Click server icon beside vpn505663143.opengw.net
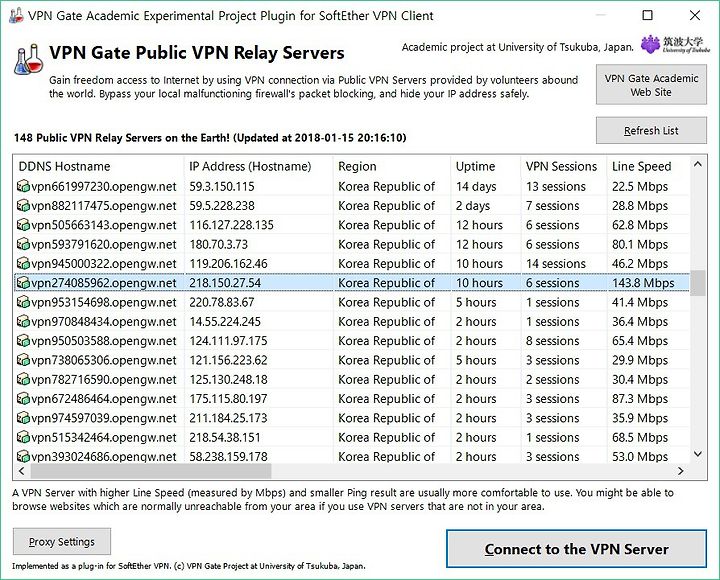Image resolution: width=720 pixels, height=580 pixels. [x=23, y=225]
